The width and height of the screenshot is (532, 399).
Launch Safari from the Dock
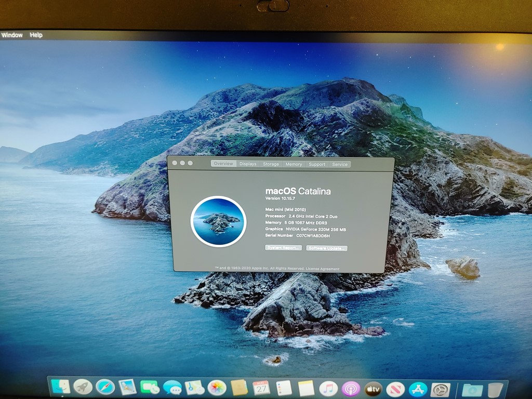(105, 387)
